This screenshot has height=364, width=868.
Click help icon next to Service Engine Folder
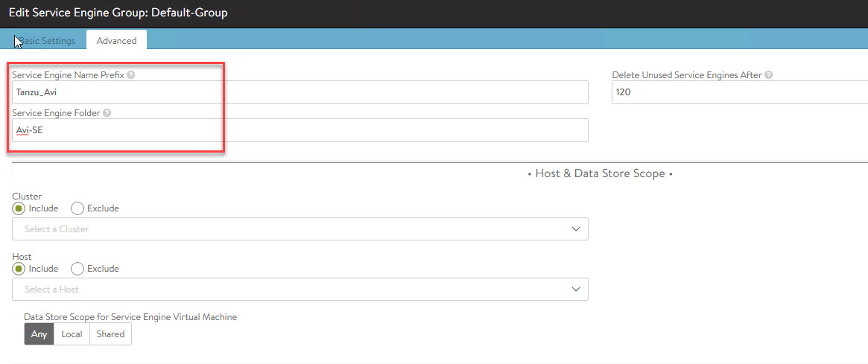pyautogui.click(x=107, y=113)
